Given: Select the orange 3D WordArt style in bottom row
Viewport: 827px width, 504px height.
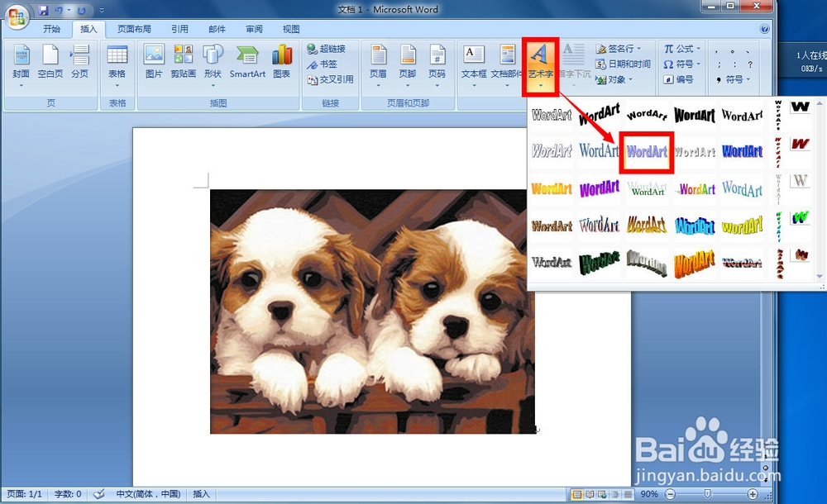Looking at the screenshot, I should click(694, 263).
